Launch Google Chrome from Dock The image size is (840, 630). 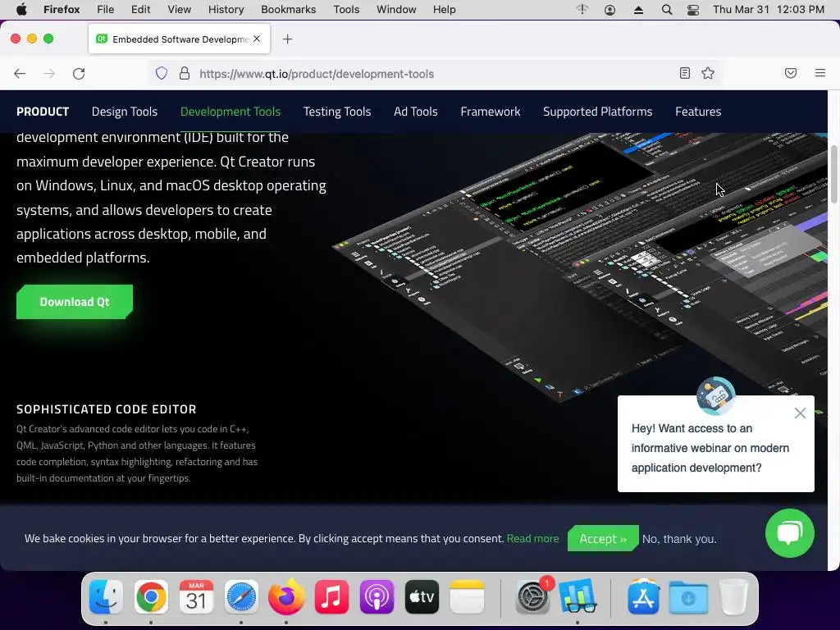coord(151,596)
